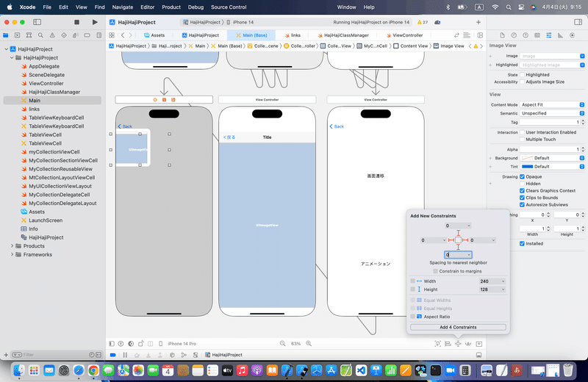The image size is (588, 382).
Task: Open the source control navigator
Action: click(x=17, y=35)
